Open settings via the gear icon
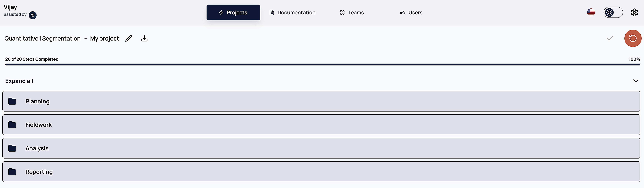 click(x=634, y=13)
